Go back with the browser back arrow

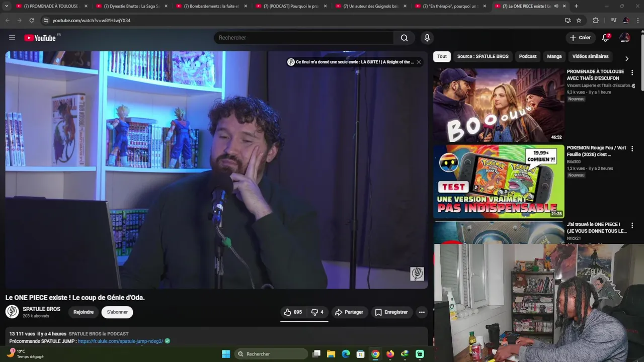[x=7, y=20]
